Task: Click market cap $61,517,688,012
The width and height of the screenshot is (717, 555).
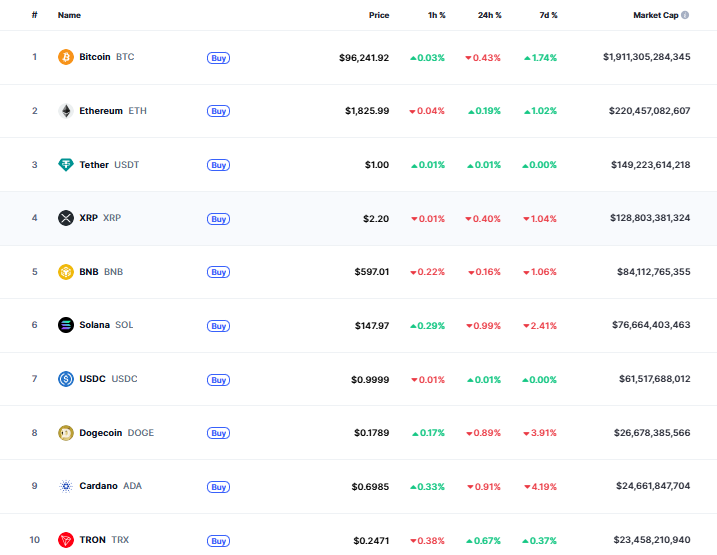Action: 655,379
